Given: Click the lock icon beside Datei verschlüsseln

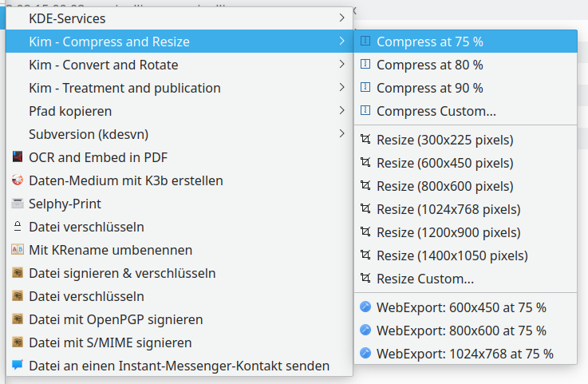Looking at the screenshot, I should click(18, 227).
